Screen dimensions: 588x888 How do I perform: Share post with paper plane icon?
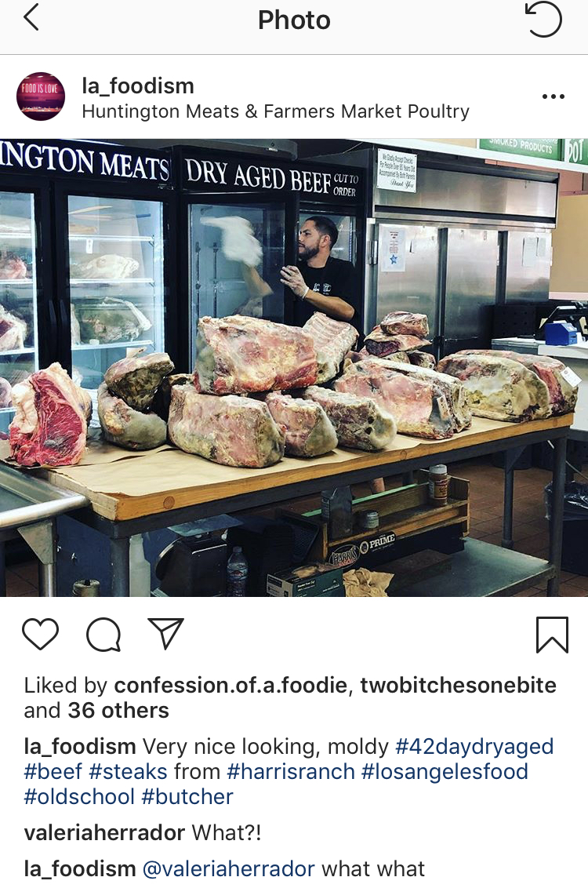(166, 632)
